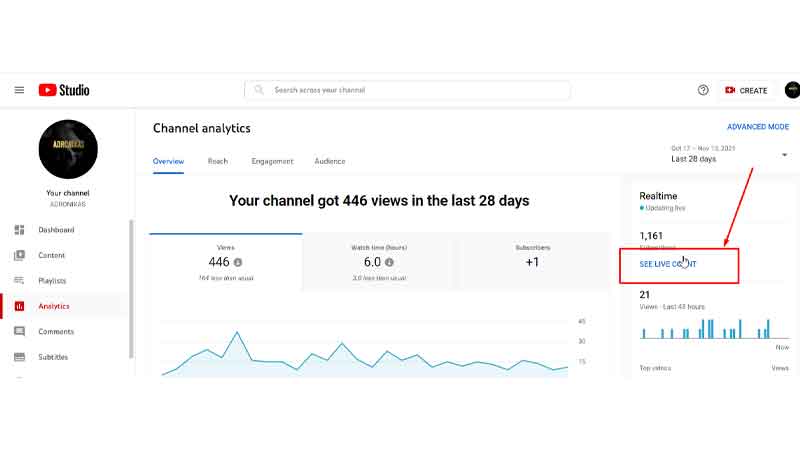The height and width of the screenshot is (450, 800).
Task: Click the Subtitles sidebar icon
Action: (x=19, y=357)
